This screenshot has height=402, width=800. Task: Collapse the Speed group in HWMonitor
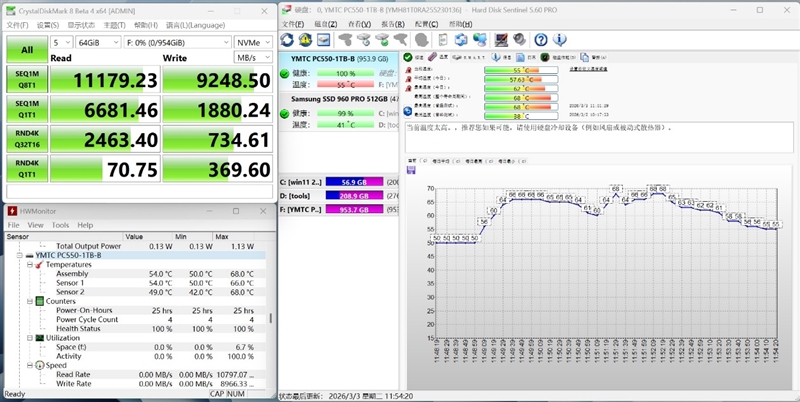coord(30,365)
